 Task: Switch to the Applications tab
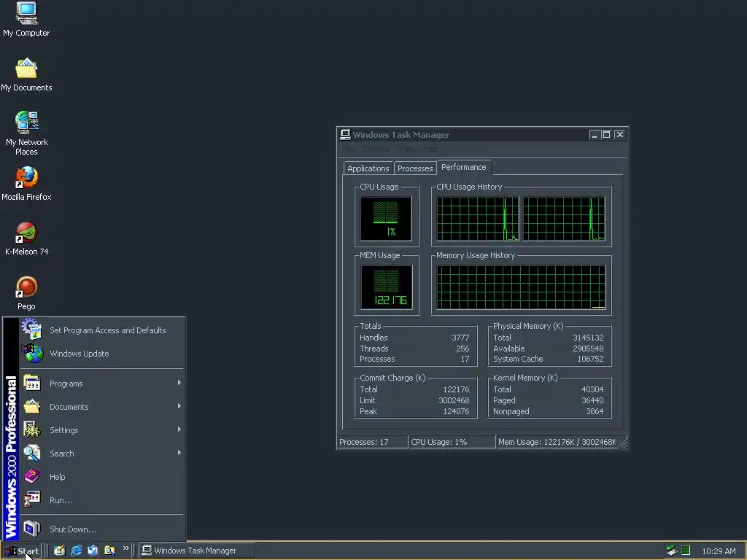tap(368, 168)
